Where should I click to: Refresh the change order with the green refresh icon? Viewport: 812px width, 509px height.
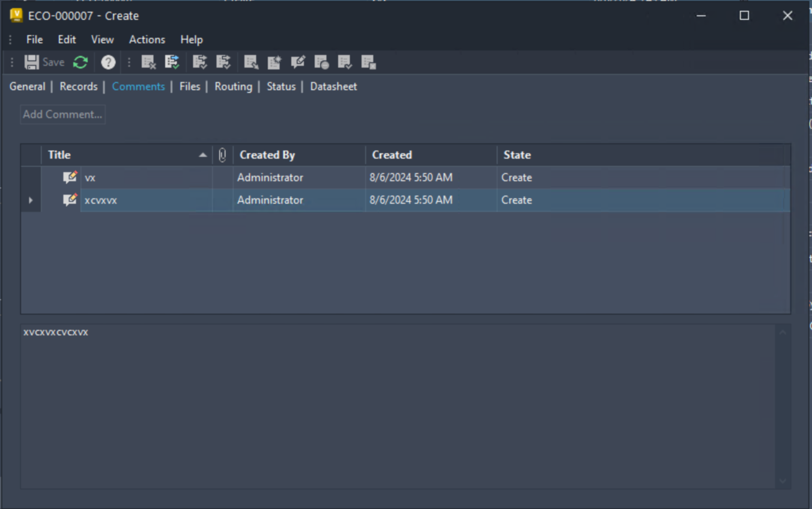click(80, 62)
